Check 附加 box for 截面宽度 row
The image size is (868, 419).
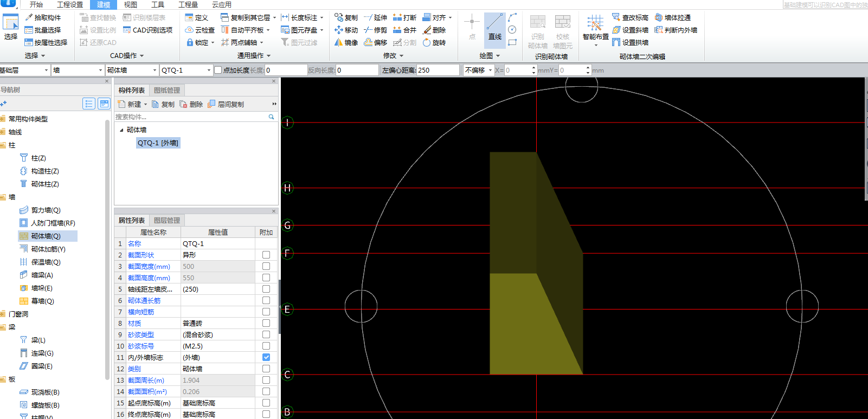[266, 266]
